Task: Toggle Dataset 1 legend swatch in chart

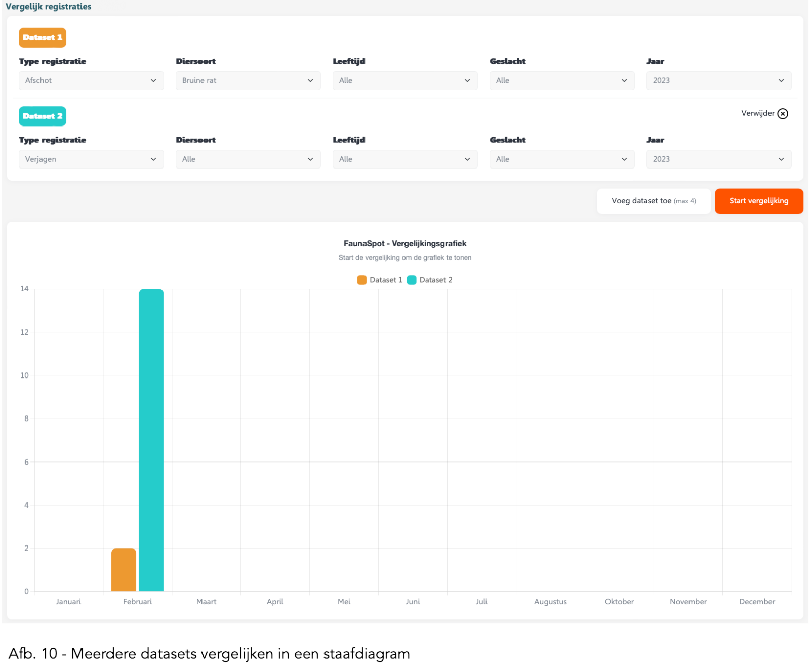Action: pyautogui.click(x=361, y=280)
